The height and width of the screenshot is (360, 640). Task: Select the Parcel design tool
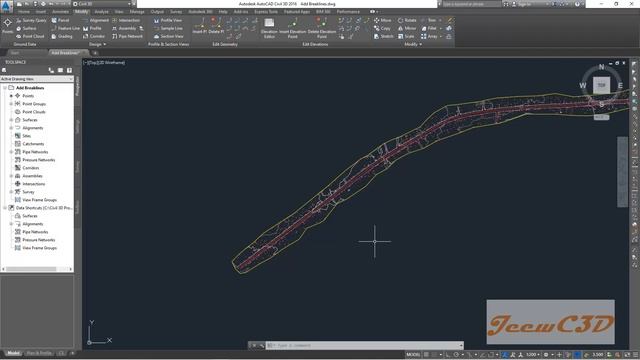60,20
